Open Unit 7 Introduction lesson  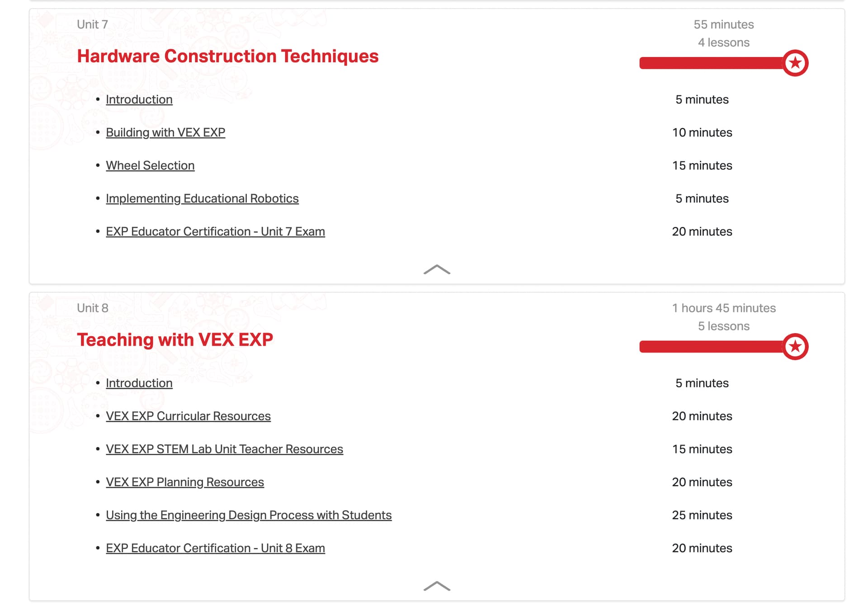click(x=139, y=99)
